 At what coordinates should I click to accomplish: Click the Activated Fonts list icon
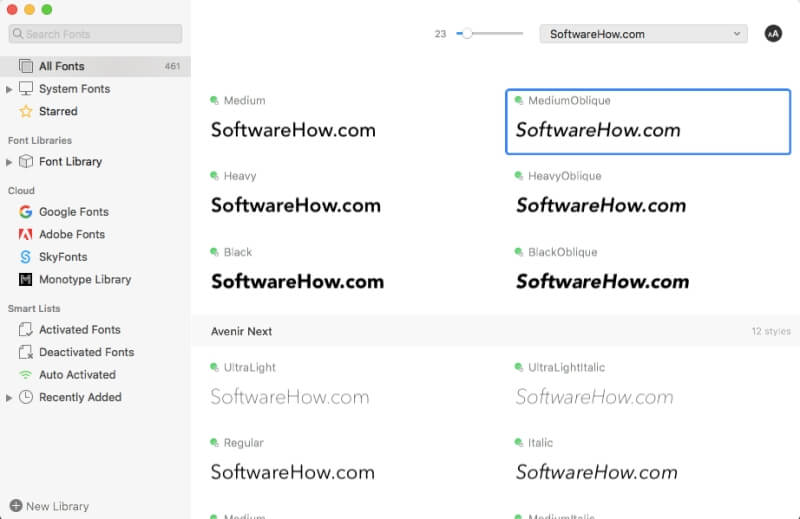(x=26, y=330)
